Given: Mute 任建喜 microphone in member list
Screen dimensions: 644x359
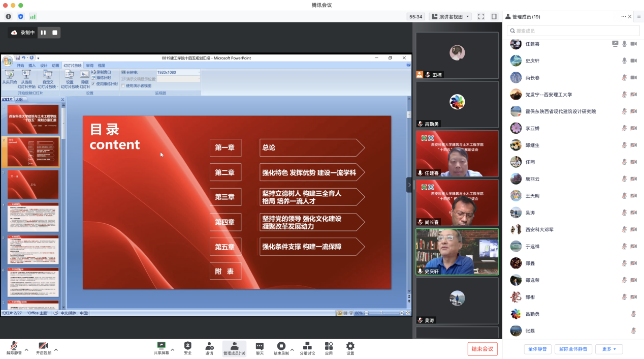Looking at the screenshot, I should point(624,44).
